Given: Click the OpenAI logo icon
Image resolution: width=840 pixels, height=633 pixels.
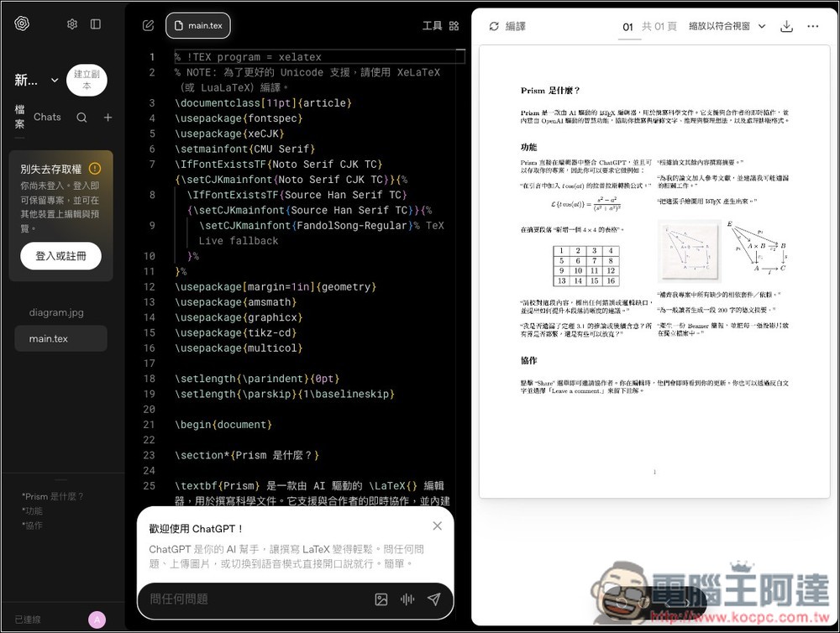Looking at the screenshot, I should point(22,24).
